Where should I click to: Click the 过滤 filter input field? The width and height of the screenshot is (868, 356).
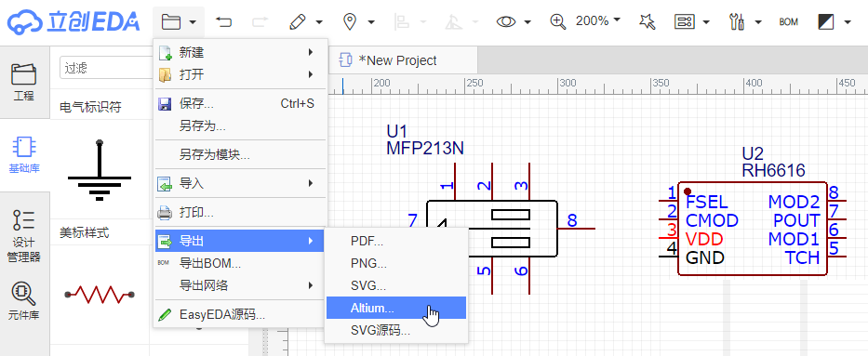pyautogui.click(x=105, y=68)
